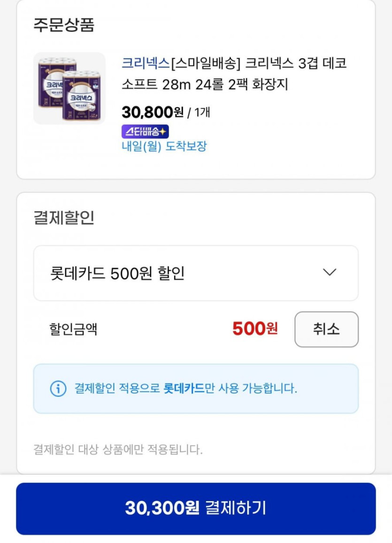Expand the payment discount chevron arrow
The image size is (392, 543).
(x=330, y=273)
